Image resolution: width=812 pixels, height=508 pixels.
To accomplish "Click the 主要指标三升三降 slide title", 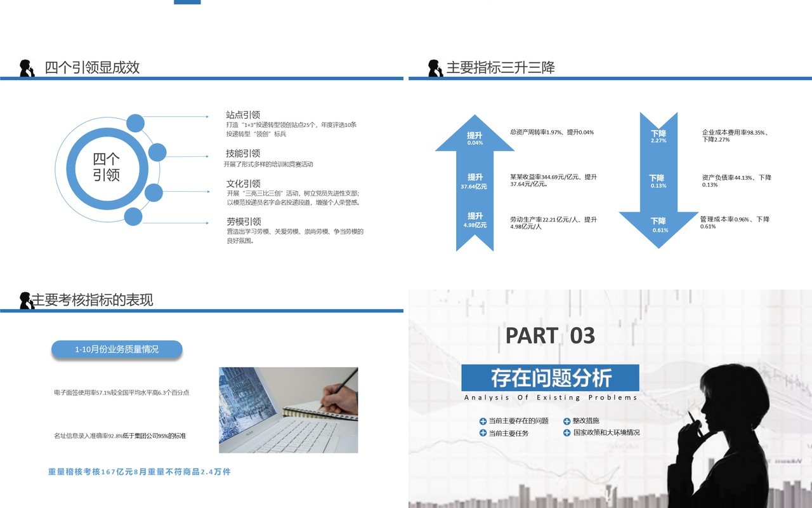I will 501,67.
